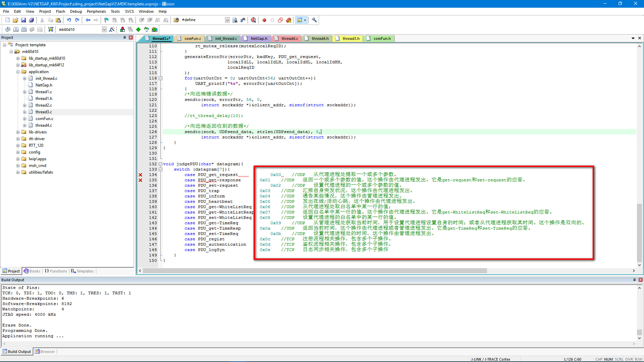Insert a breakpoint with the red dot icon
This screenshot has height=362, width=644.
[264, 20]
